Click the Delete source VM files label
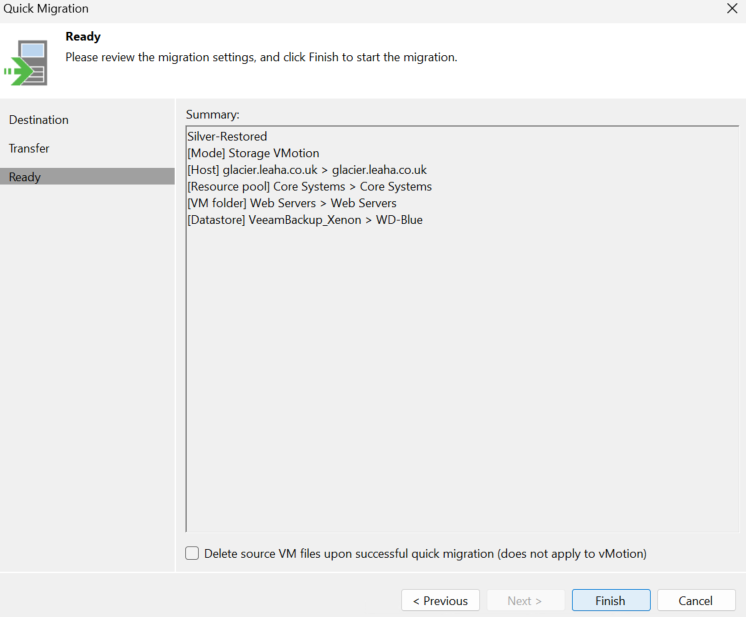Screen dimensions: 746x617 (425, 554)
